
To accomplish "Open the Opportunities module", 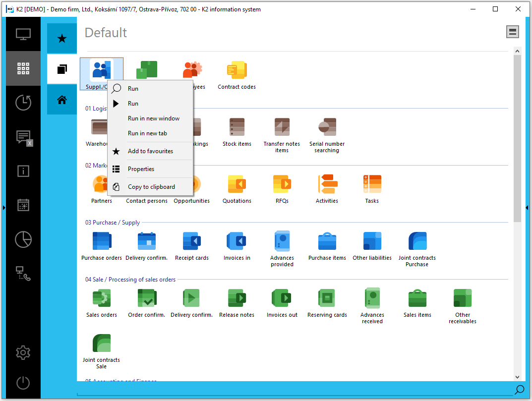I will pos(192,200).
